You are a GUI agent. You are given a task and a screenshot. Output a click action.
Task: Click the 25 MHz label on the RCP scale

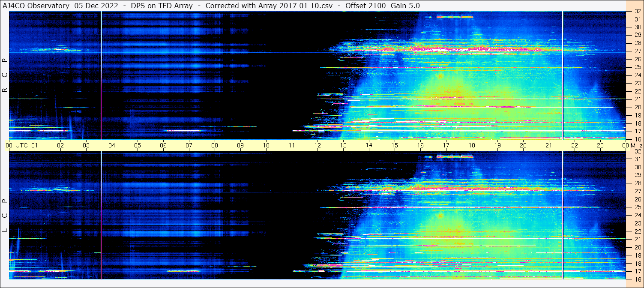pos(637,67)
